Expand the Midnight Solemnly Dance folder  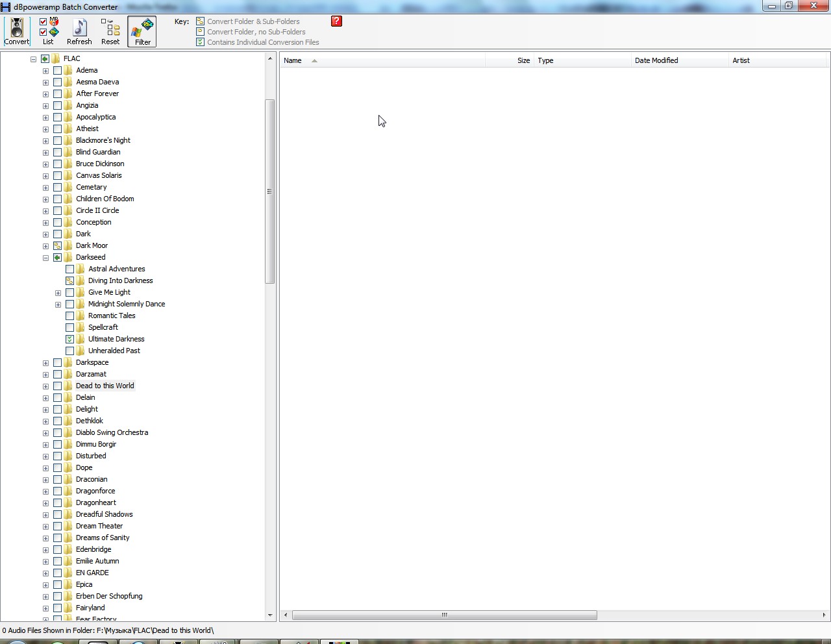click(58, 304)
